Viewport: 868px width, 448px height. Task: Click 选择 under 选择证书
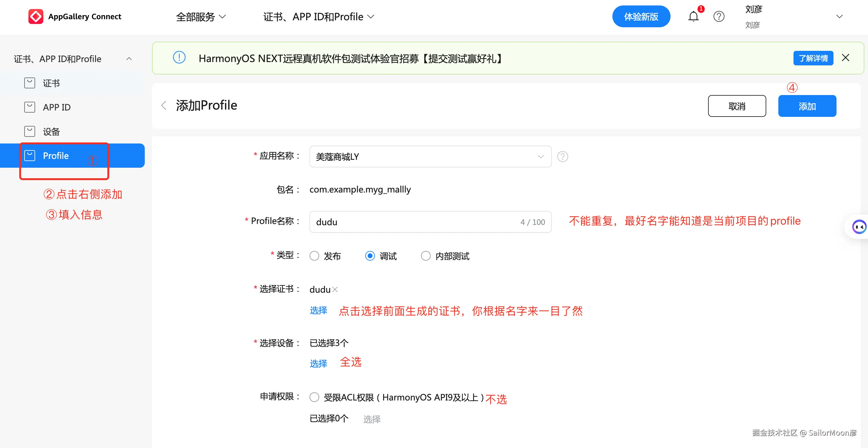click(318, 311)
